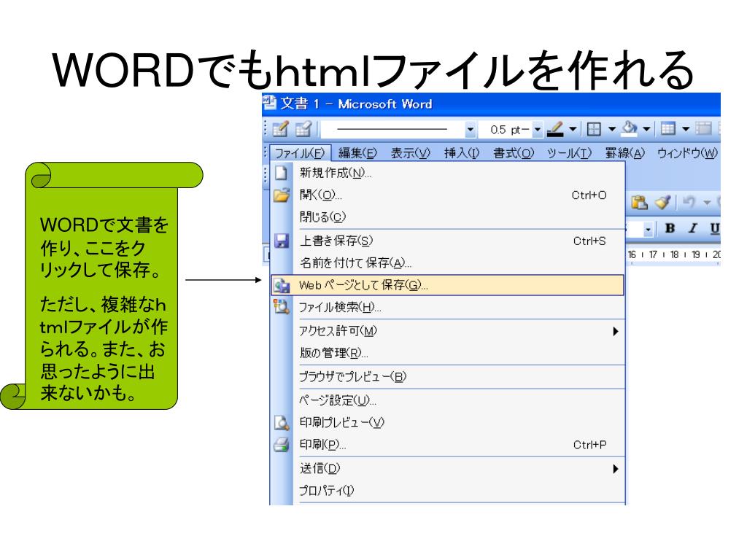Expand the shading color dropdown arrow
747x560 pixels.
pos(646,129)
